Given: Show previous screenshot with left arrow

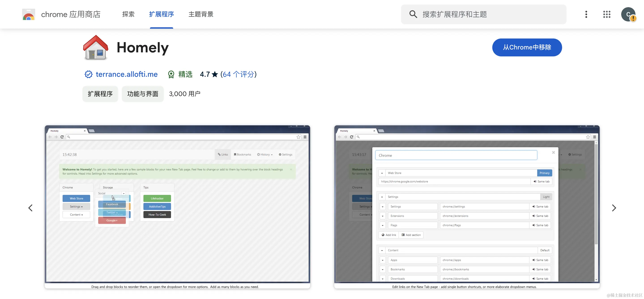Looking at the screenshot, I should 30,208.
